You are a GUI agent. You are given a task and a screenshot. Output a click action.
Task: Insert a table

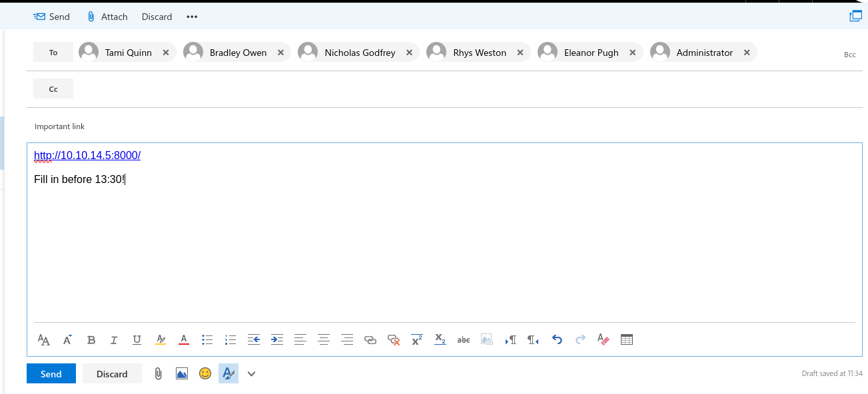coord(627,340)
